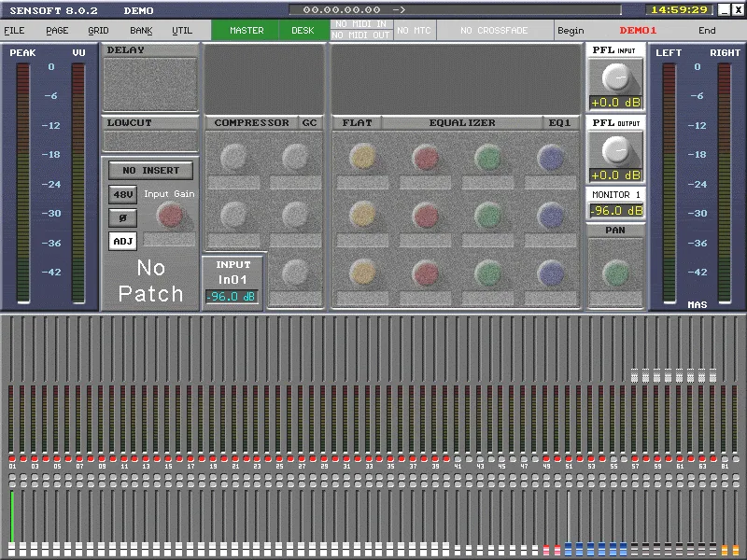
Task: Click the top-row green equalizer knob
Action: click(487, 157)
